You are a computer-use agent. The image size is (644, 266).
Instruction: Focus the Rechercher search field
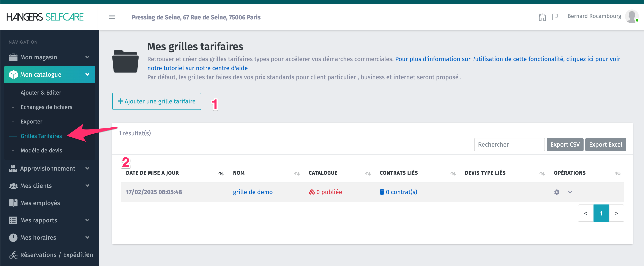tap(509, 144)
